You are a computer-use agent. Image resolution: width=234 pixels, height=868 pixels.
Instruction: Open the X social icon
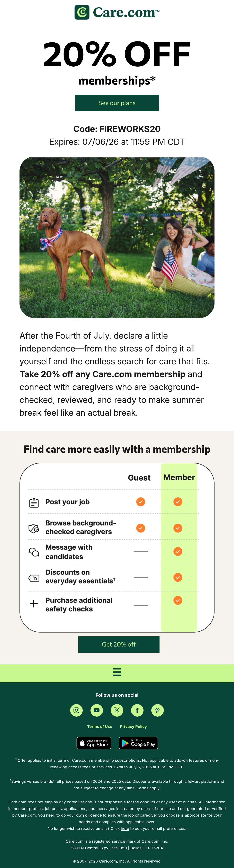[117, 710]
